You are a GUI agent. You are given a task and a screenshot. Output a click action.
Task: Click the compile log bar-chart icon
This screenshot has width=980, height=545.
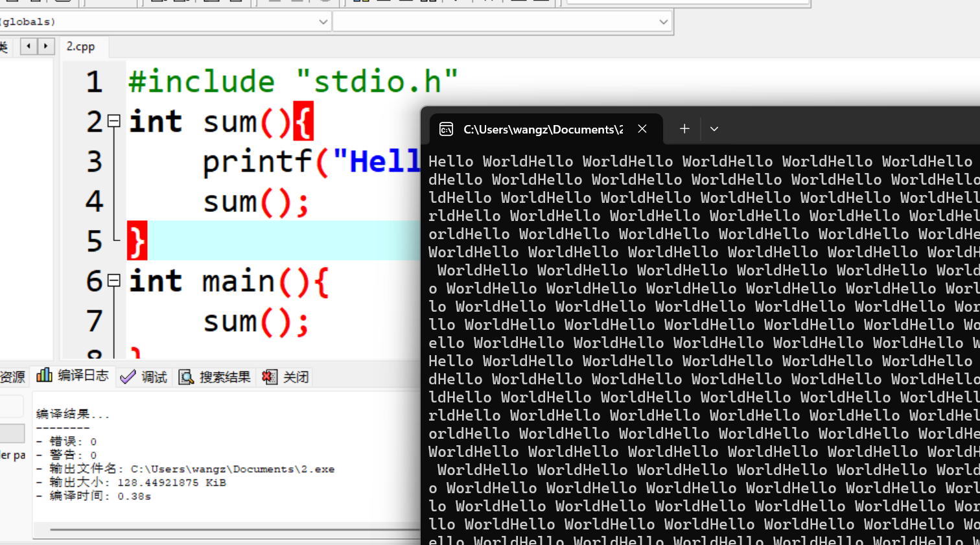pos(44,376)
